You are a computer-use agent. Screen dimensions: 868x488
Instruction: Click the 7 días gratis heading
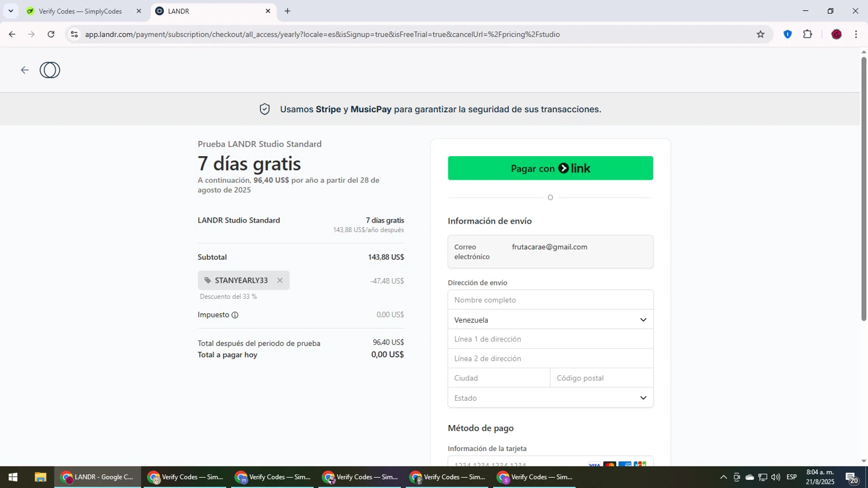(x=249, y=164)
